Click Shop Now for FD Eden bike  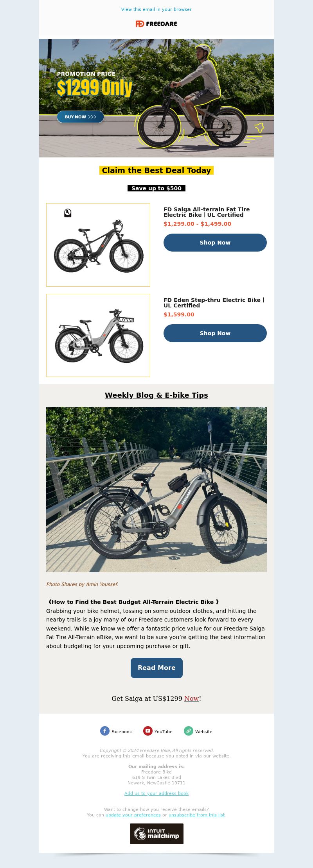click(x=215, y=333)
